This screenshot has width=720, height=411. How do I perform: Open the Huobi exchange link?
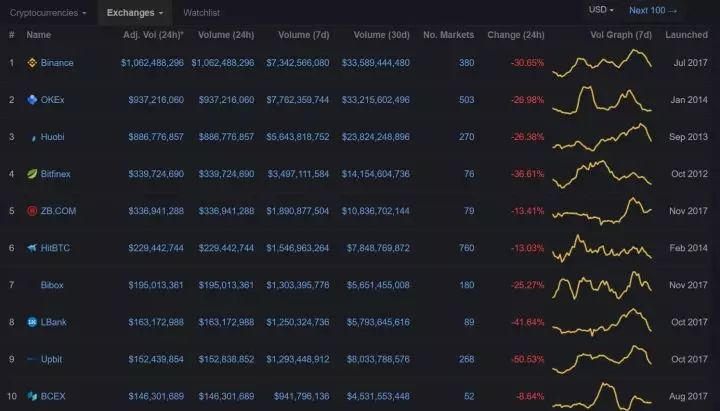coord(52,137)
